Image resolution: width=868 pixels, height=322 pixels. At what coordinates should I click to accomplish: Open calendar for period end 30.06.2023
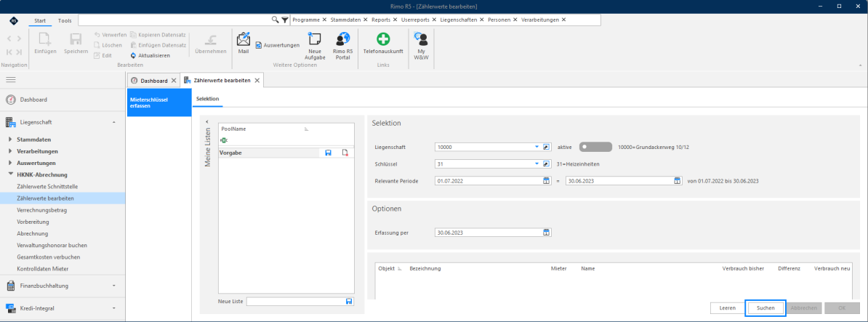point(677,181)
